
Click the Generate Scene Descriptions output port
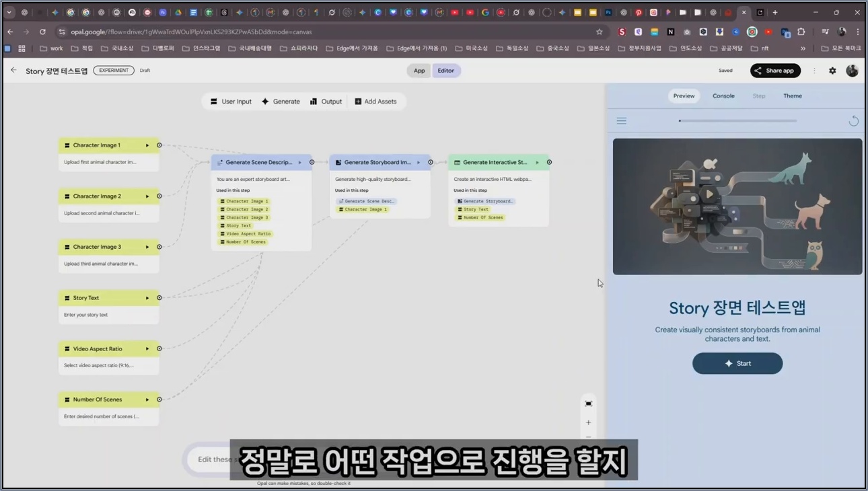(312, 162)
